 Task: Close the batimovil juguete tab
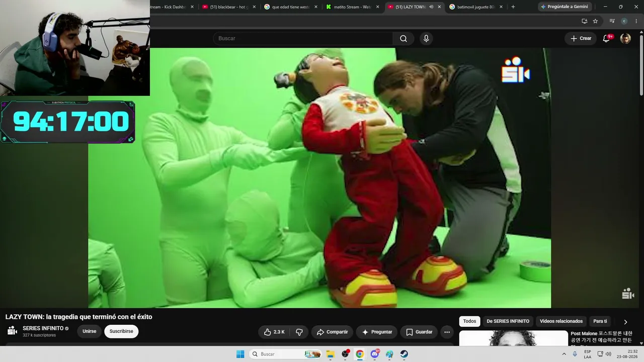tap(501, 7)
